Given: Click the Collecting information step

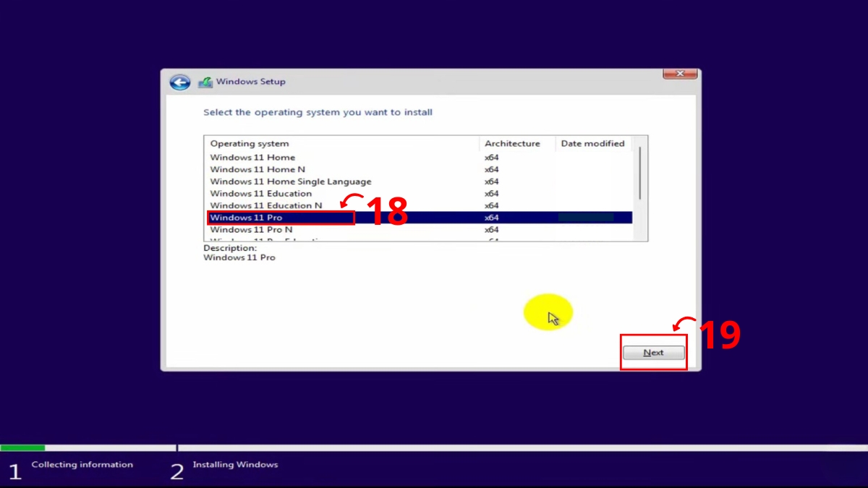Looking at the screenshot, I should click(82, 464).
